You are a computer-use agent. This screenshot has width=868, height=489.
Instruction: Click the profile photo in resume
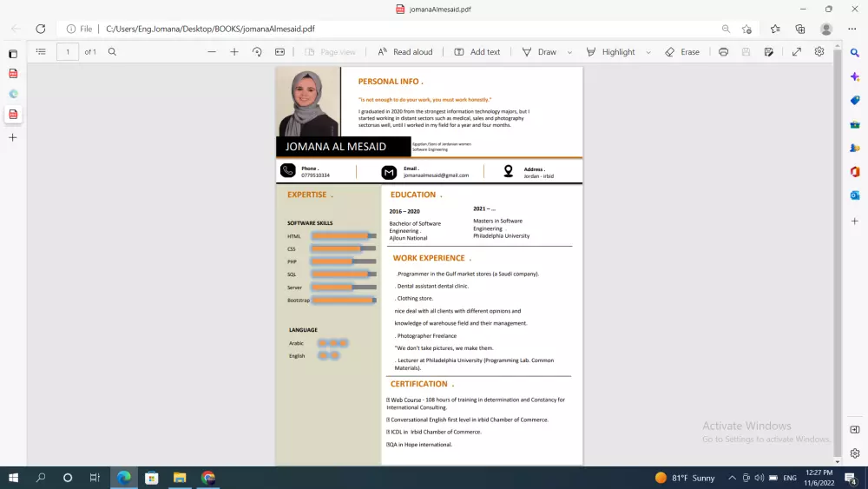click(308, 102)
